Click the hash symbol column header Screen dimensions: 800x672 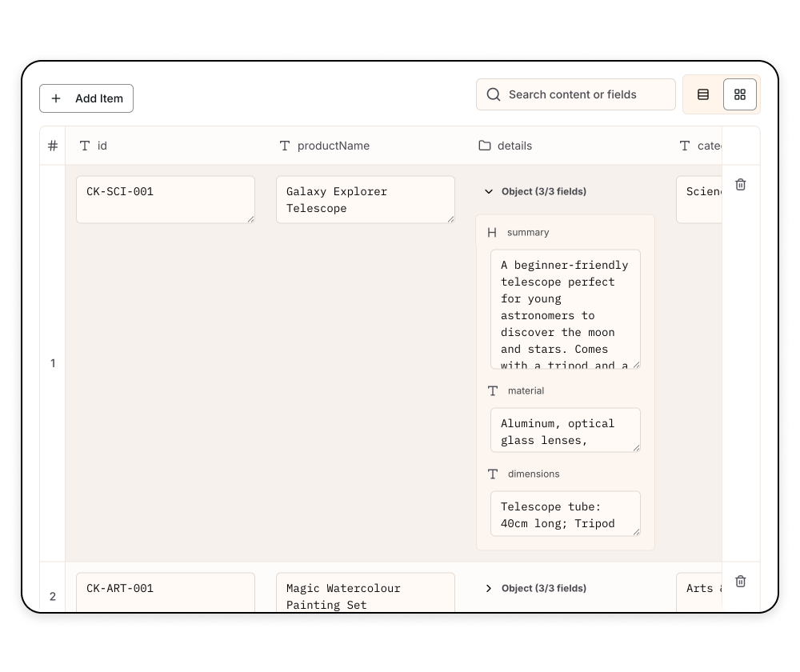point(53,146)
